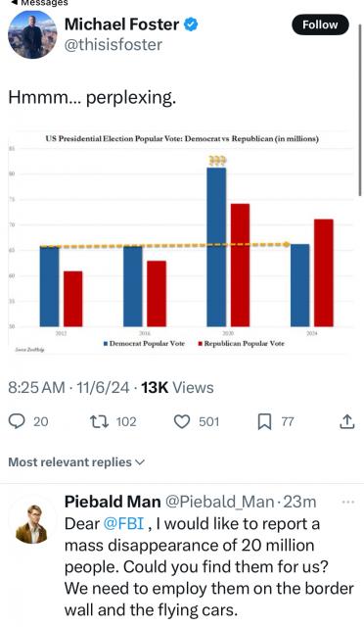The height and width of the screenshot is (627, 364).
Task: Like the post with the heart icon
Action: (182, 421)
